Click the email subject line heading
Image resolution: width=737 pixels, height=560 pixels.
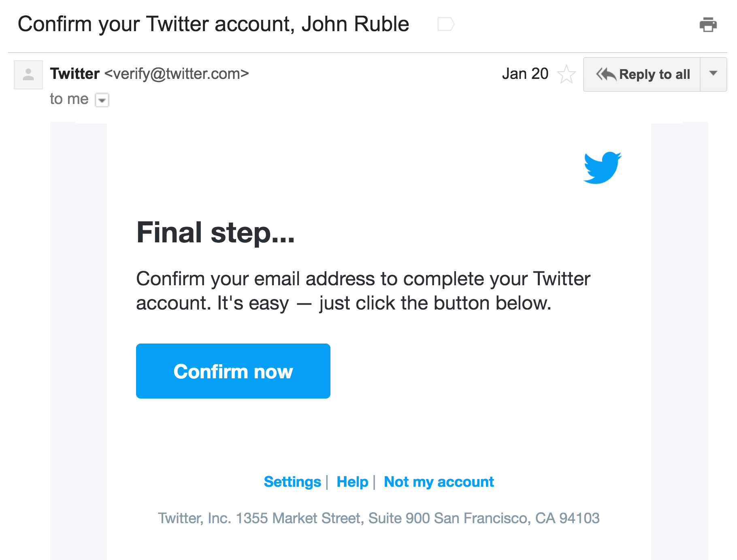[x=213, y=24]
